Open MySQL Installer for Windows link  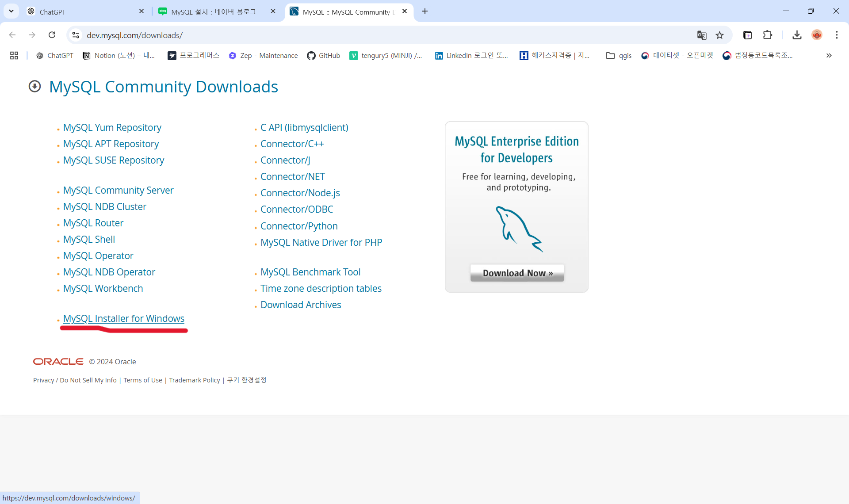click(123, 318)
